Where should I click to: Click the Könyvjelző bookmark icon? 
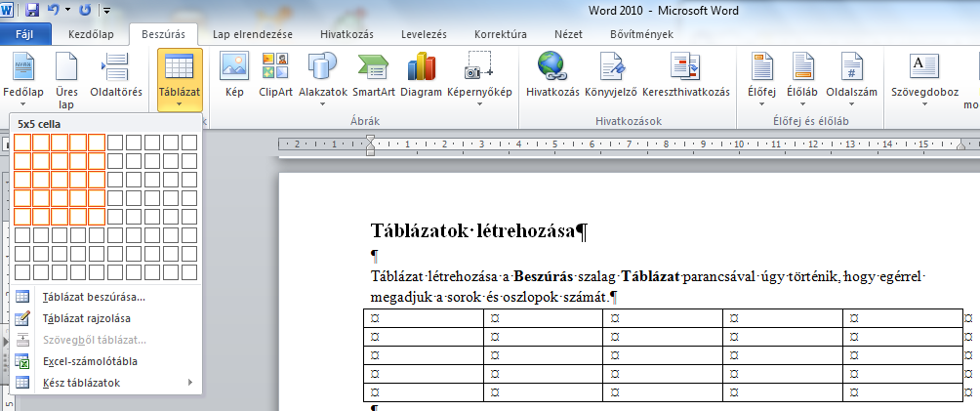(611, 66)
